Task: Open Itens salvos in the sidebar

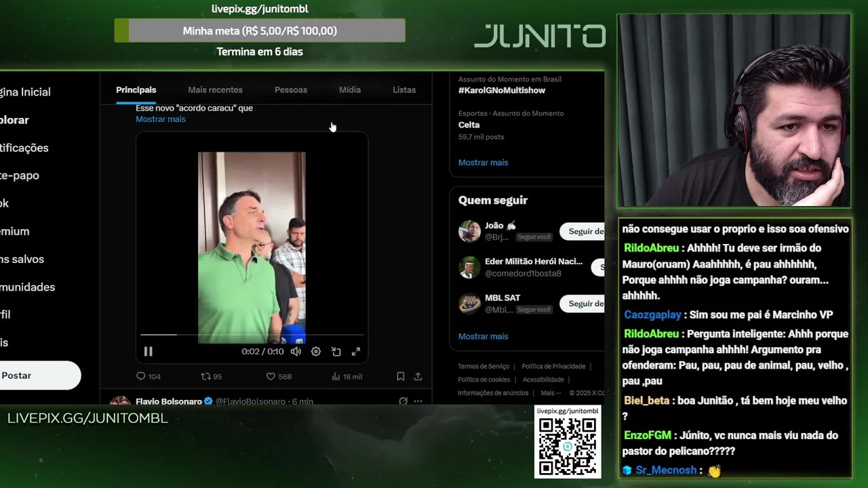Action: click(x=22, y=259)
